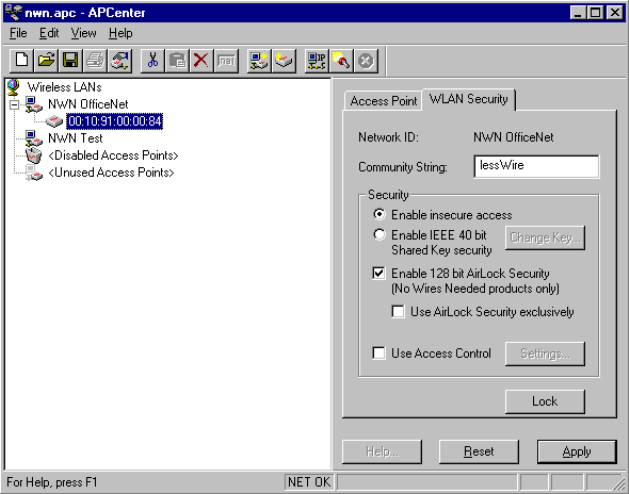Check Use Access Control box
629x494 pixels.
(x=379, y=353)
